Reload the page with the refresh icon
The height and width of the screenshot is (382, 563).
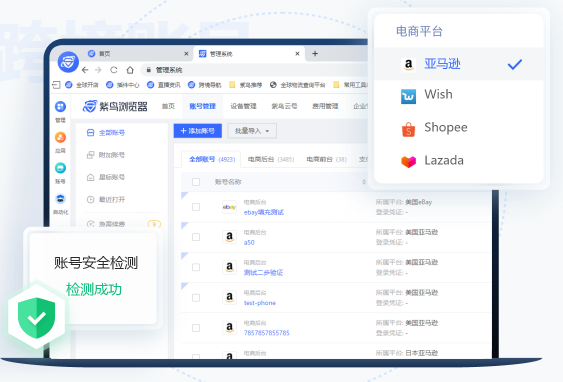[114, 70]
